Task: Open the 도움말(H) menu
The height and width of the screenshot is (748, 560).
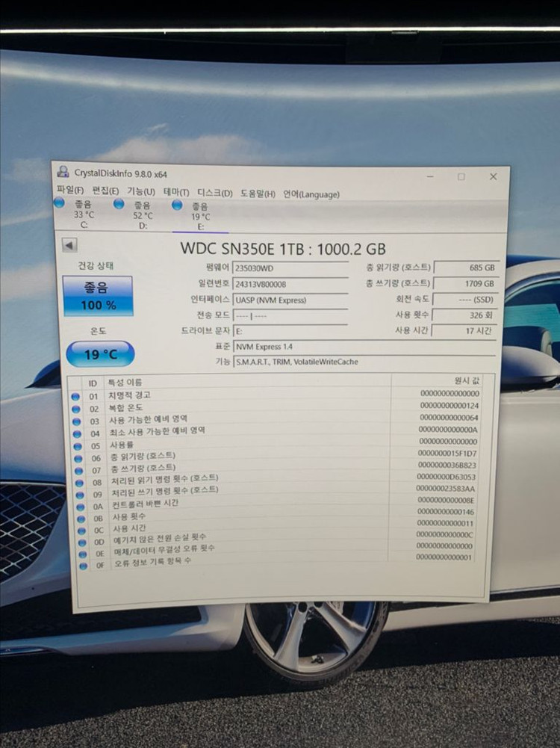Action: (258, 194)
